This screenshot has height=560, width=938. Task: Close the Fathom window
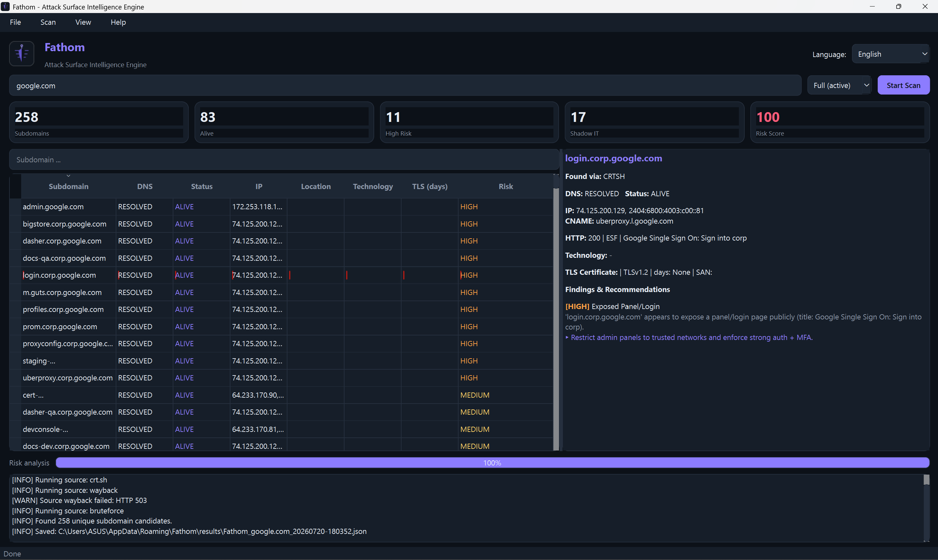click(x=925, y=7)
